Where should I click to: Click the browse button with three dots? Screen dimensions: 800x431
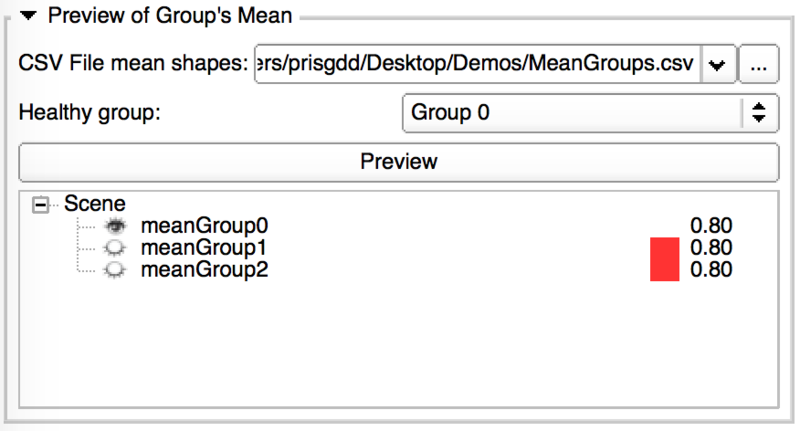(758, 64)
